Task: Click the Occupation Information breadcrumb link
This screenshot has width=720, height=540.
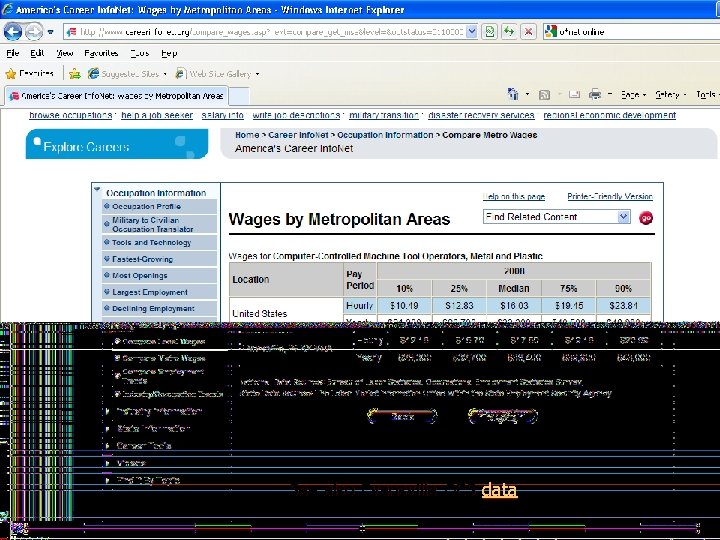Action: coord(385,135)
